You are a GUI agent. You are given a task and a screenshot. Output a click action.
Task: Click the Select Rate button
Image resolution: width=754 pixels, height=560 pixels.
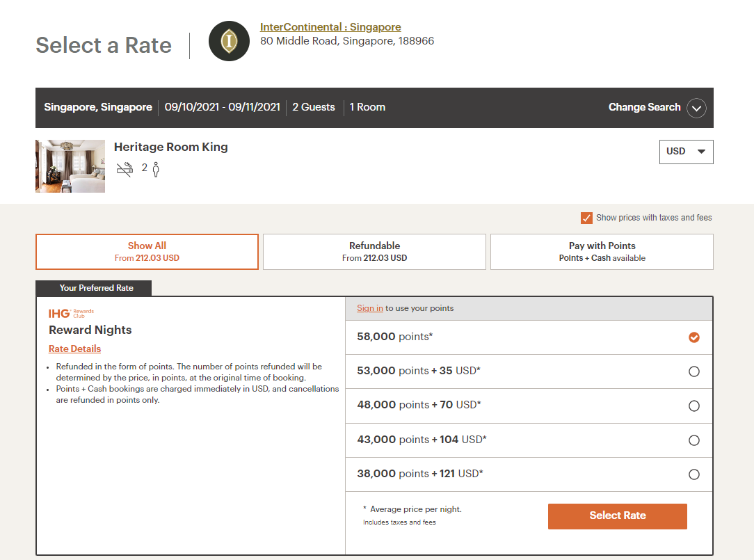[x=617, y=516]
